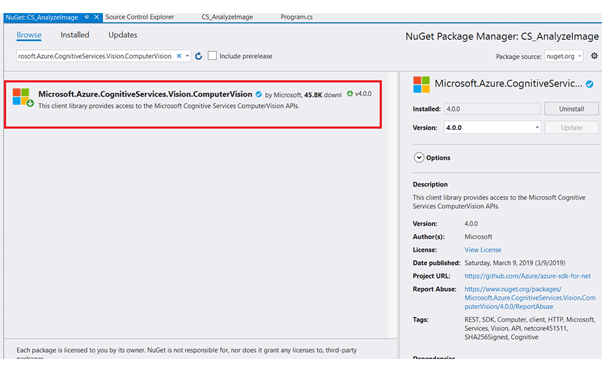Switch to the Browse tab
Image resolution: width=602 pixels, height=369 pixels.
[x=29, y=35]
